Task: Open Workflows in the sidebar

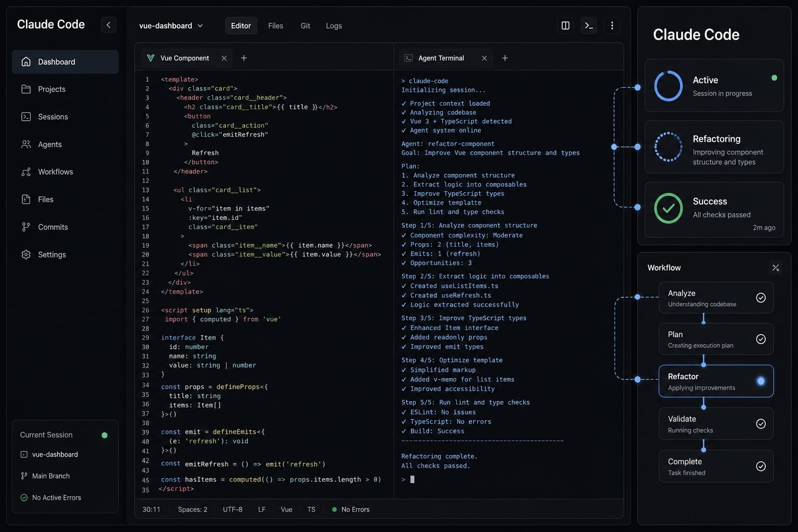Action: click(65, 172)
